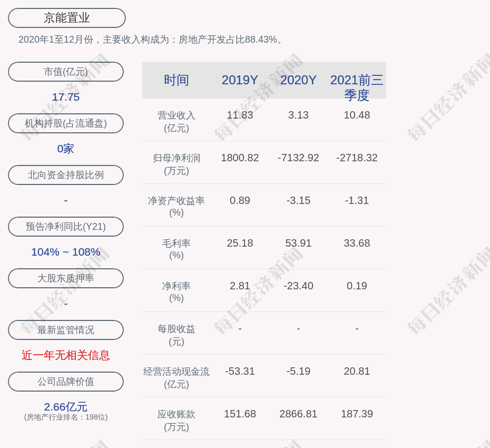Click the receivables value 151.68
Viewport: 490px width, 448px height.
click(x=240, y=414)
